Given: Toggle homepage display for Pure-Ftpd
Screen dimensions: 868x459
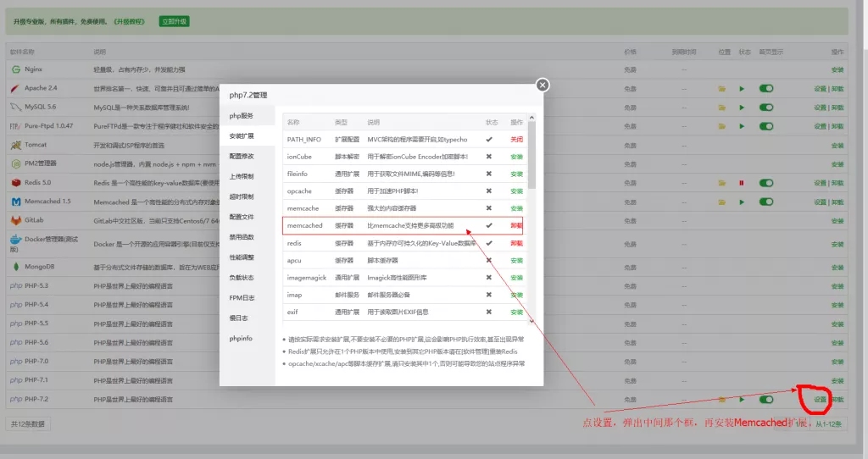Looking at the screenshot, I should click(766, 126).
